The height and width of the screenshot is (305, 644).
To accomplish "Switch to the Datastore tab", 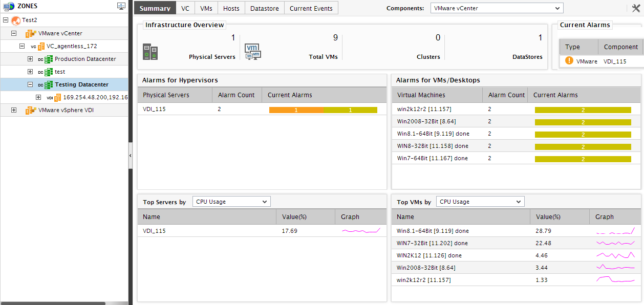I will pyautogui.click(x=265, y=8).
